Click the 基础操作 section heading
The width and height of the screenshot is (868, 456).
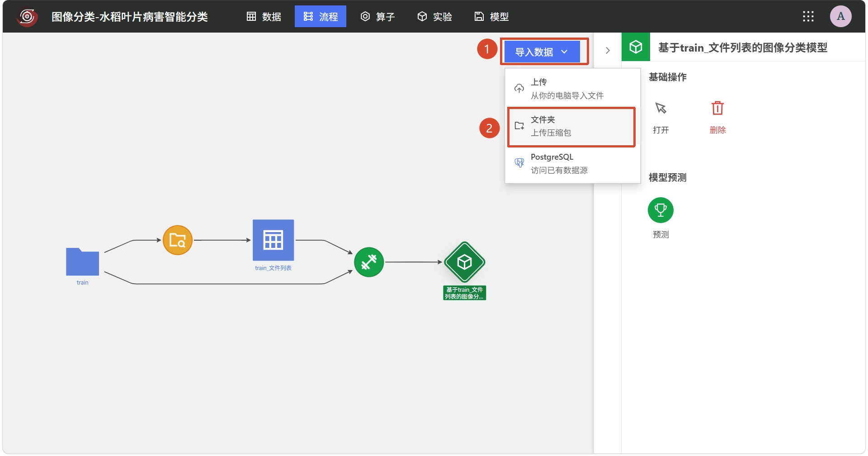[x=668, y=77]
